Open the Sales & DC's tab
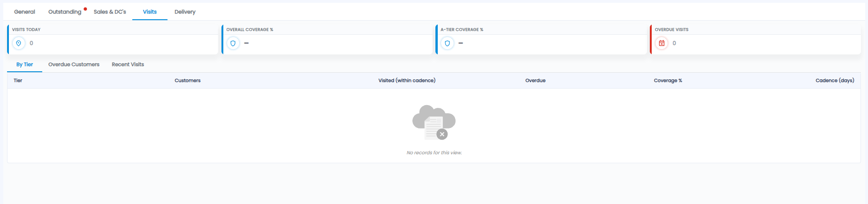This screenshot has height=204, width=868. pyautogui.click(x=110, y=12)
